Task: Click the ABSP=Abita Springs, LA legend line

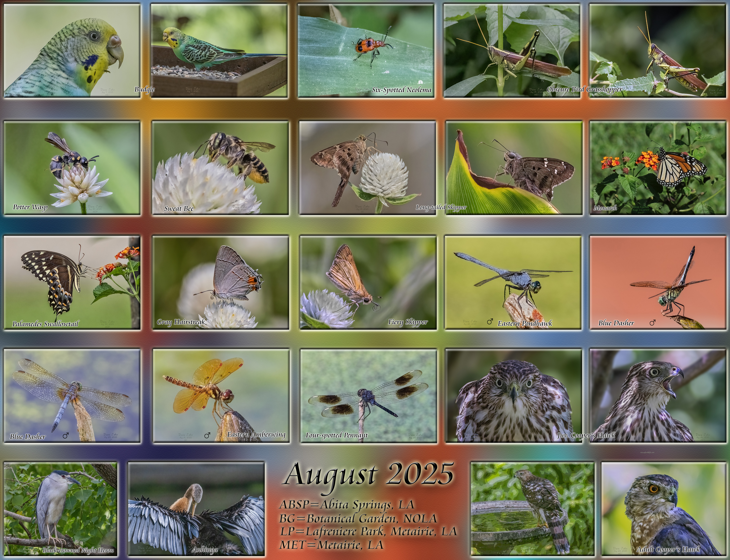Action: point(346,504)
